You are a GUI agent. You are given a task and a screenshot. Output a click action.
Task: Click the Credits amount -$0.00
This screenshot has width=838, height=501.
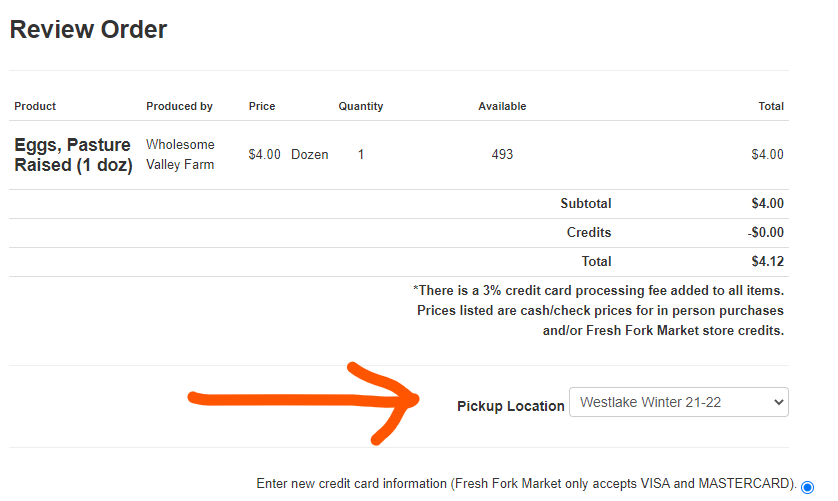click(x=765, y=233)
